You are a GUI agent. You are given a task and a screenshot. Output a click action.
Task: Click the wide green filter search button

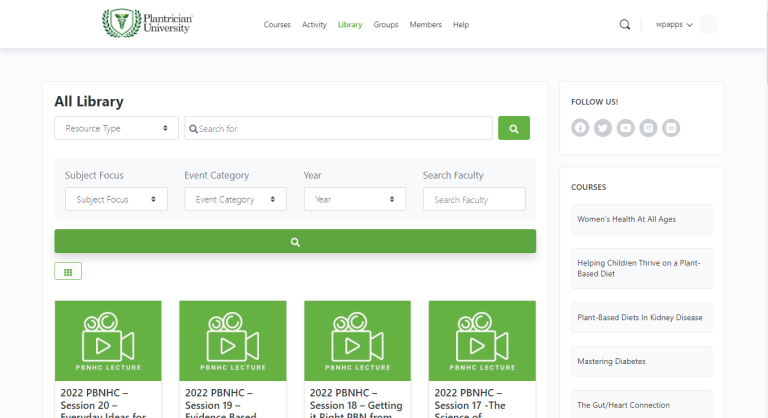[x=295, y=241]
